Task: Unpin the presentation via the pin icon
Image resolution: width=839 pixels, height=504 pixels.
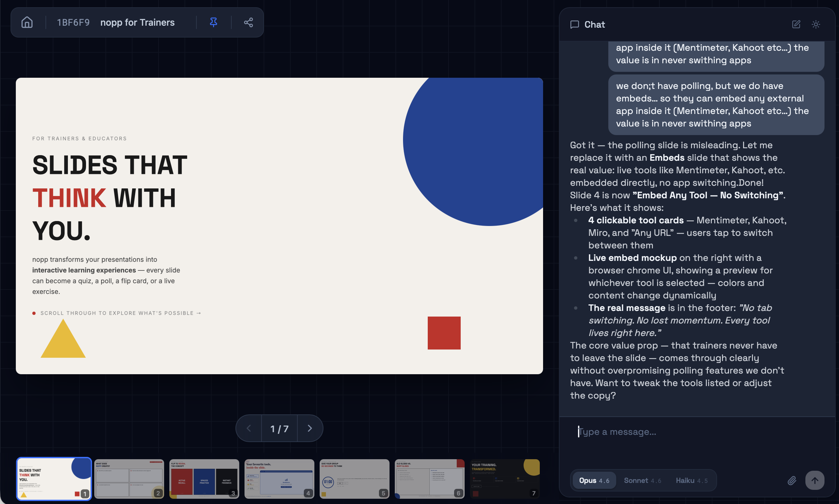Action: click(213, 22)
